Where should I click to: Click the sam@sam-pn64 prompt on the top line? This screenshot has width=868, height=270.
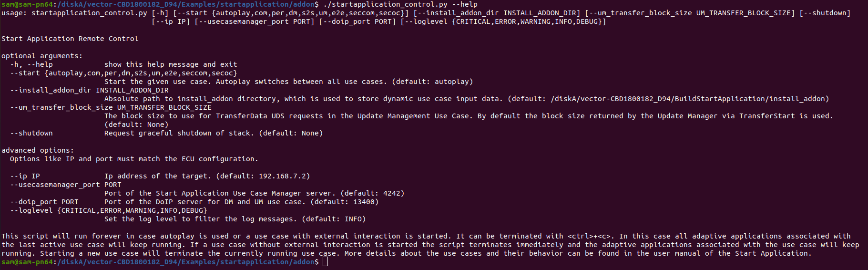[27, 4]
